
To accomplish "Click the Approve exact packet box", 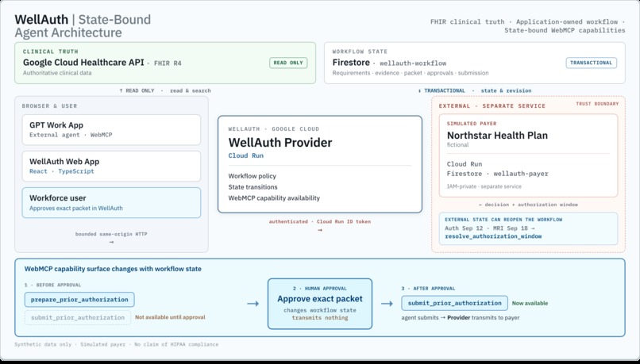I will point(320,304).
